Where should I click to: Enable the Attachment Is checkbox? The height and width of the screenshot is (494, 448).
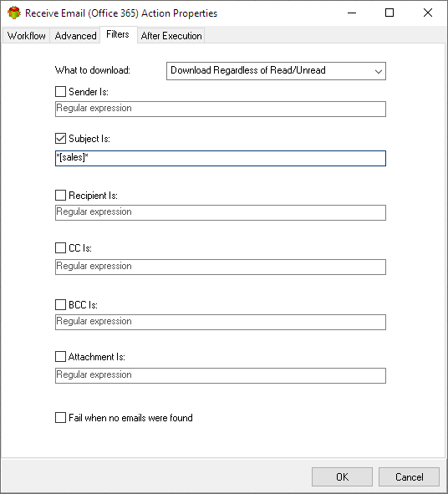click(60, 357)
